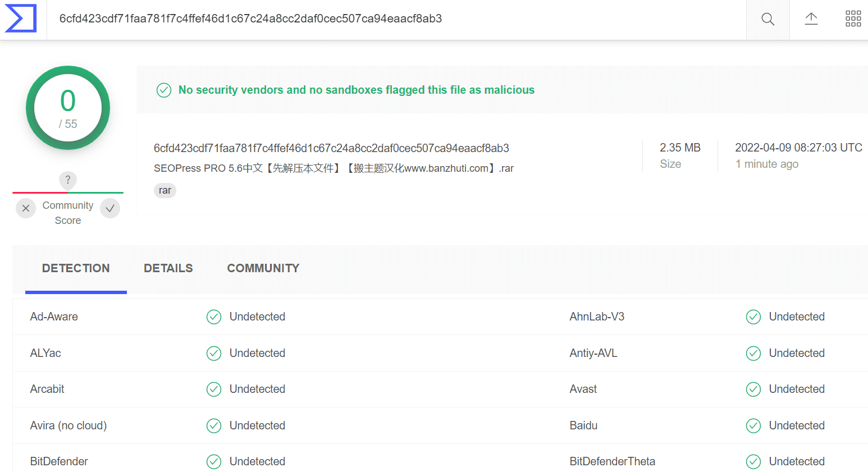Click the '1 minute ago' text
Screen dimensions: 868x472
pyautogui.click(x=767, y=164)
